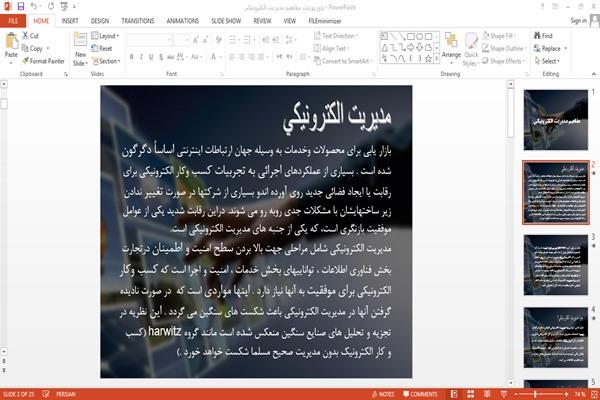Open the TRANSITIONS tab
This screenshot has width=600, height=400.
point(138,21)
